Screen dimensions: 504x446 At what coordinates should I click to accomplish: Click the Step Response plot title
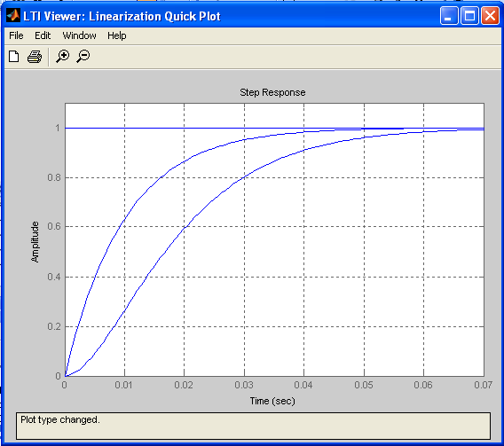(x=272, y=92)
